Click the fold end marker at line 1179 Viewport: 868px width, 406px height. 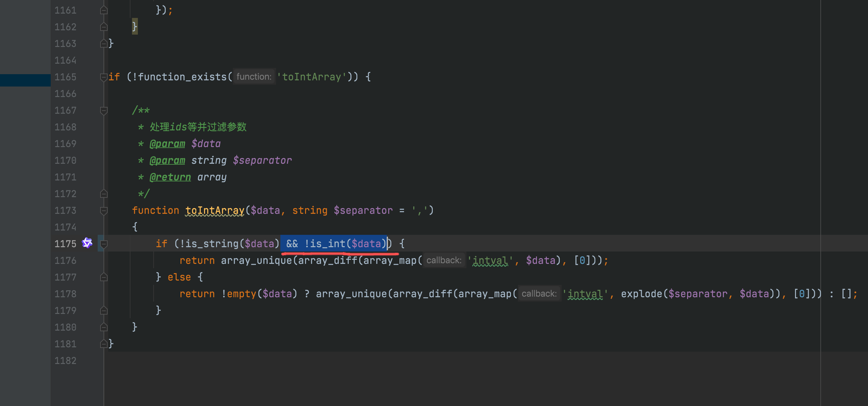104,310
